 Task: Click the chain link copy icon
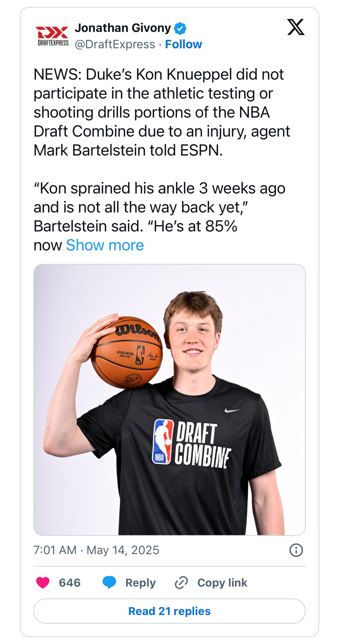coord(181,583)
